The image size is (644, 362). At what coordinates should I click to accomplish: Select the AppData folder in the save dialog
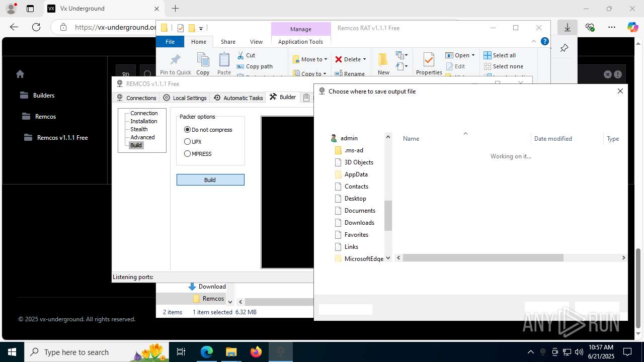point(351,174)
